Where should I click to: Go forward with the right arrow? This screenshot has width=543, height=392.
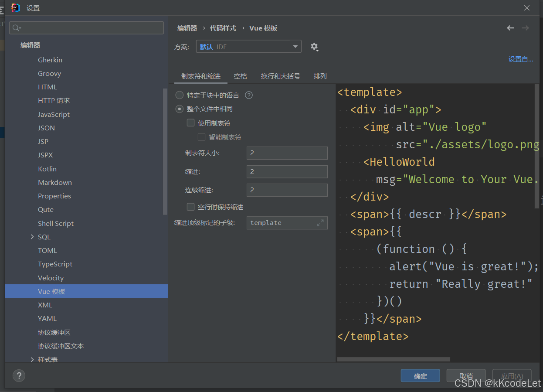[x=525, y=28]
